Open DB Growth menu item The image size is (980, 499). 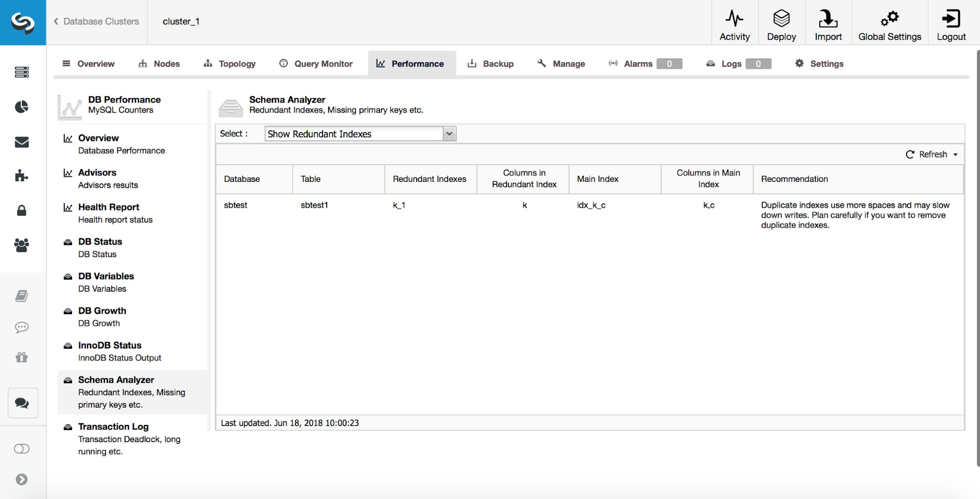[x=132, y=317]
